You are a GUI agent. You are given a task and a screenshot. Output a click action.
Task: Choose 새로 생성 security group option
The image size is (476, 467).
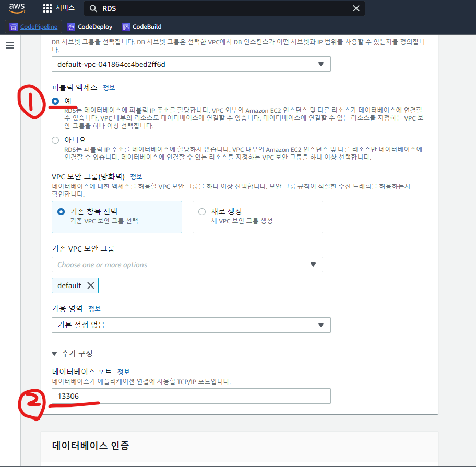point(258,217)
